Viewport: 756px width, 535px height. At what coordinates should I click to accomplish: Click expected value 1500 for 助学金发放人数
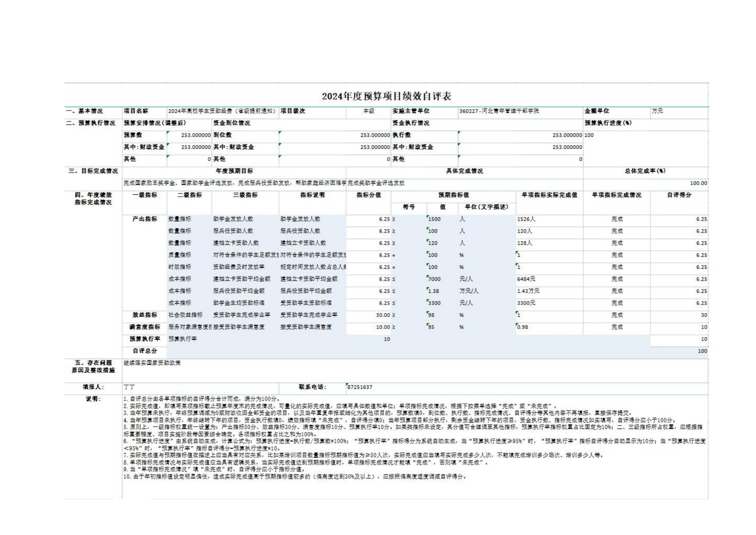434,219
